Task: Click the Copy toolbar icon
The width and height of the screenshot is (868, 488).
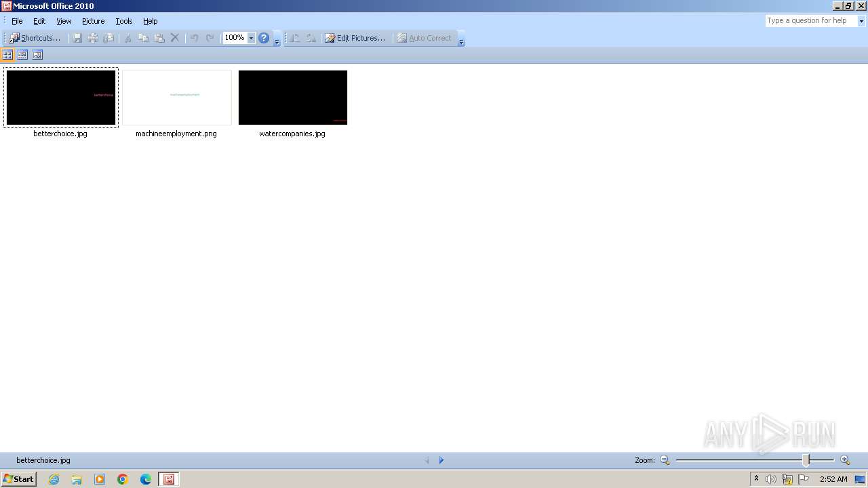Action: (143, 38)
